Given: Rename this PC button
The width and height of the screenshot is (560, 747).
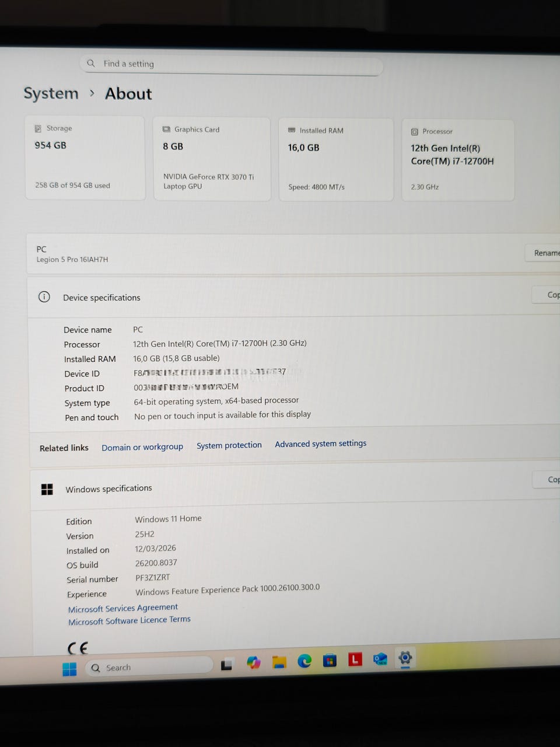Looking at the screenshot, I should pos(544,253).
